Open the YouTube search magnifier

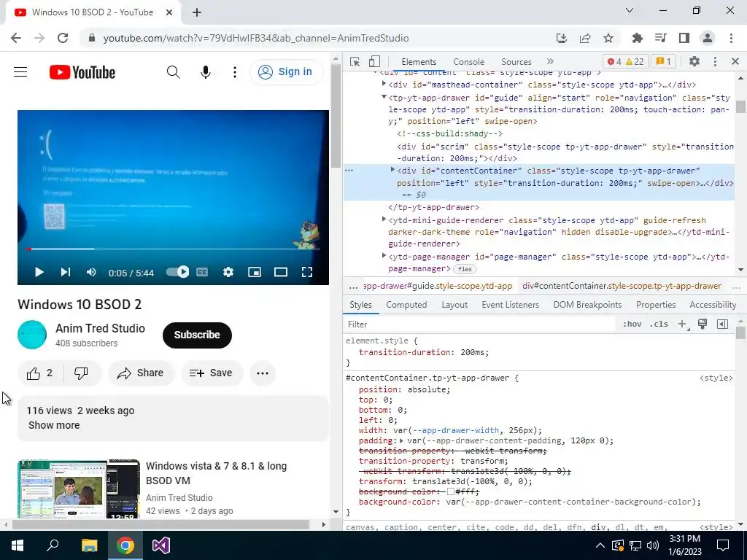click(174, 72)
